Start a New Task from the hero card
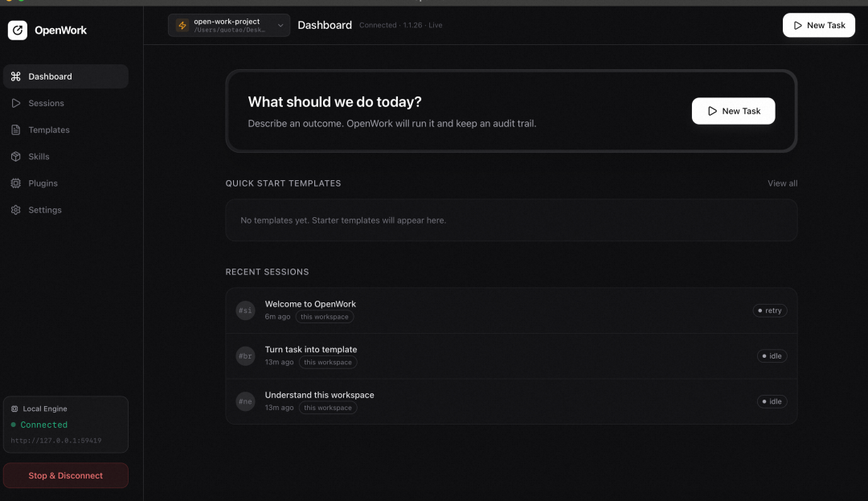 tap(733, 111)
